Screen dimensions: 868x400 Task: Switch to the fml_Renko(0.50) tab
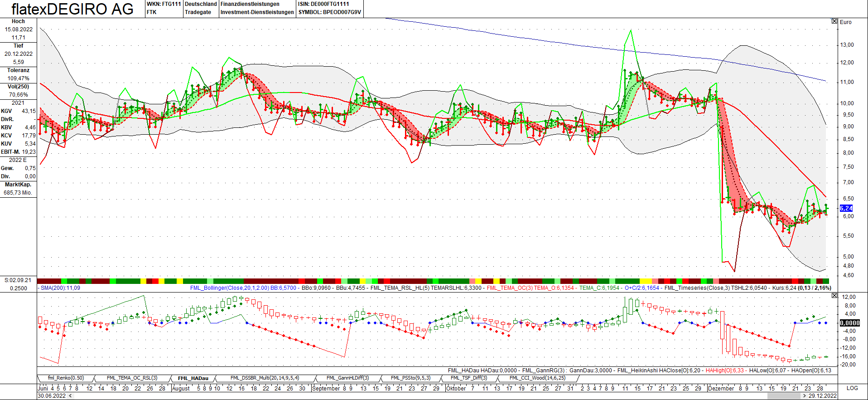(x=66, y=378)
